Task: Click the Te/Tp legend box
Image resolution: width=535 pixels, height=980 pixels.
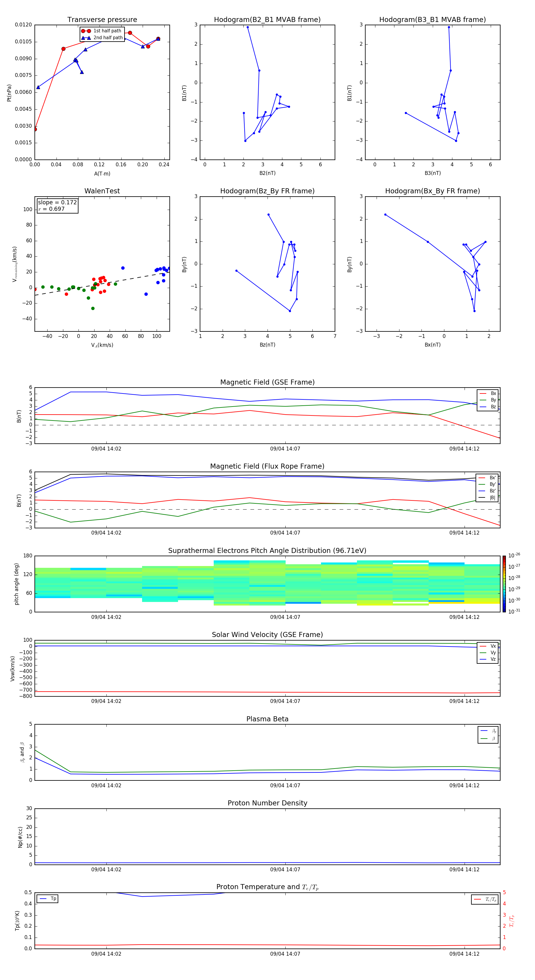Action: pos(484,899)
